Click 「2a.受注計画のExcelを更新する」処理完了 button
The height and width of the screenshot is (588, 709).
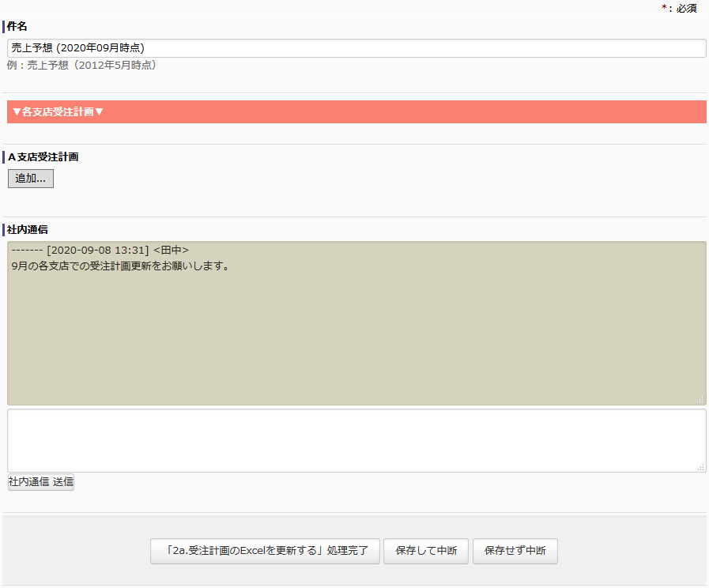pos(265,551)
